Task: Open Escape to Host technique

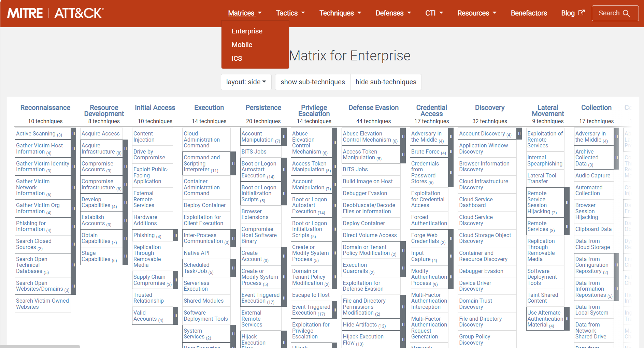Action: click(311, 295)
